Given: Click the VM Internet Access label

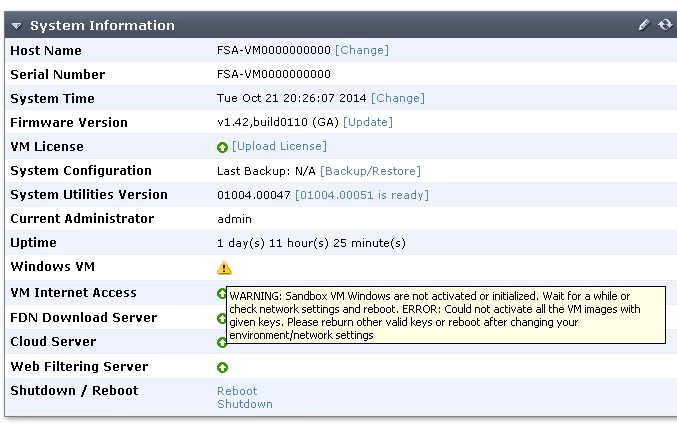Looking at the screenshot, I should [73, 293].
